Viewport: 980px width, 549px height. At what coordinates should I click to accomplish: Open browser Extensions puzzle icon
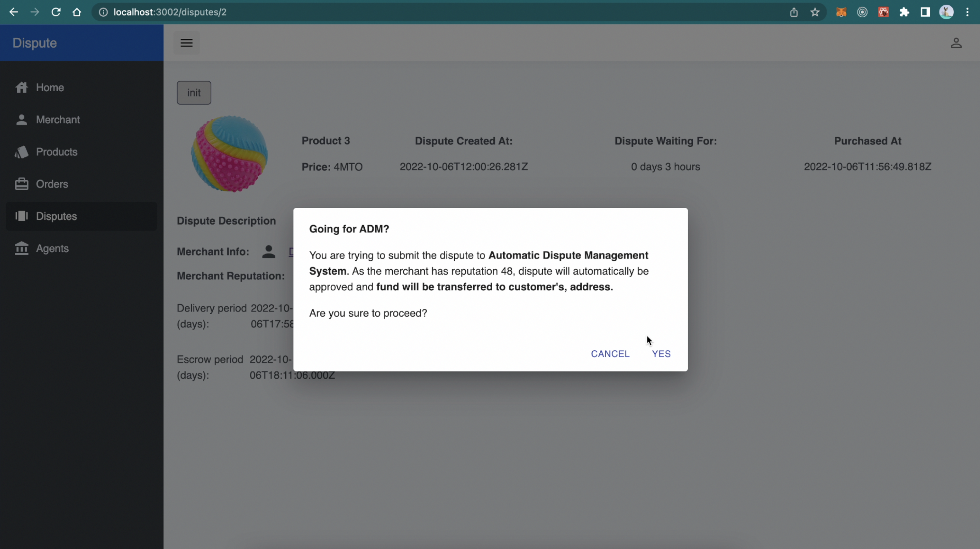904,12
